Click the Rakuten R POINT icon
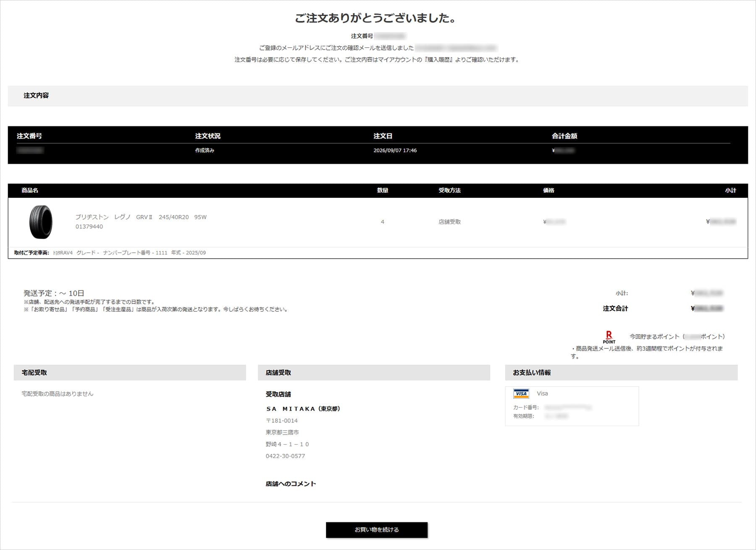Viewport: 756px width, 550px height. (x=609, y=337)
